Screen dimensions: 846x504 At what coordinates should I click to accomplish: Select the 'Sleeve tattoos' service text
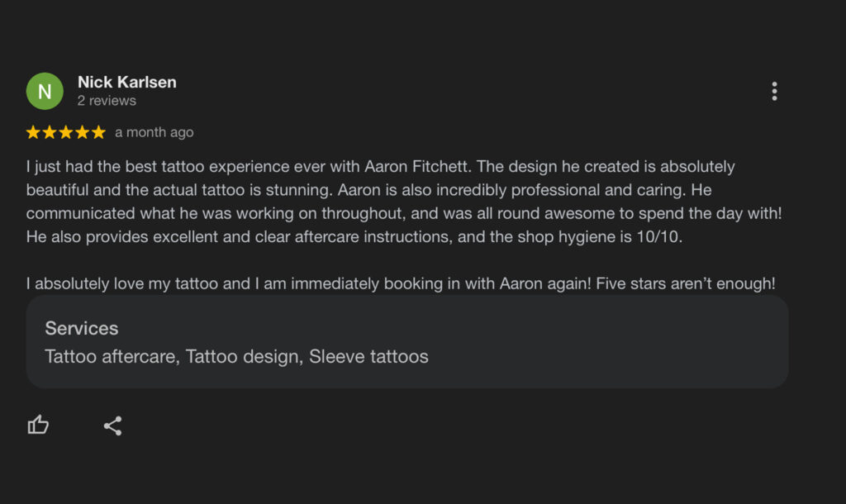[368, 356]
